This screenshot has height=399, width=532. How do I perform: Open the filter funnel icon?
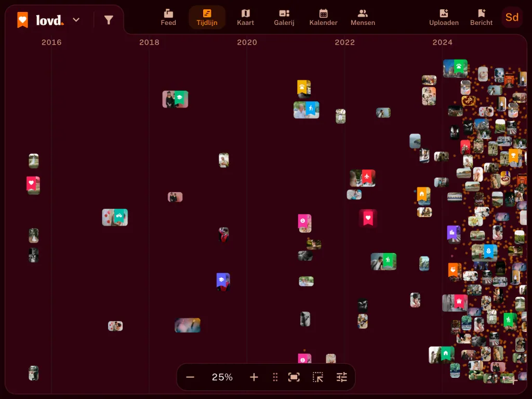(109, 20)
